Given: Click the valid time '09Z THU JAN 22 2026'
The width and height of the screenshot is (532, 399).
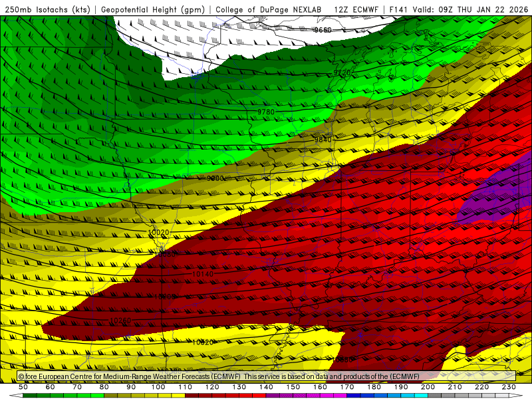Looking at the screenshot, I should pyautogui.click(x=483, y=9).
